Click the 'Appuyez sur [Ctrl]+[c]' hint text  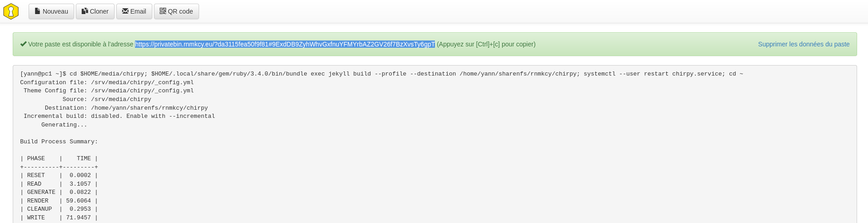(486, 44)
